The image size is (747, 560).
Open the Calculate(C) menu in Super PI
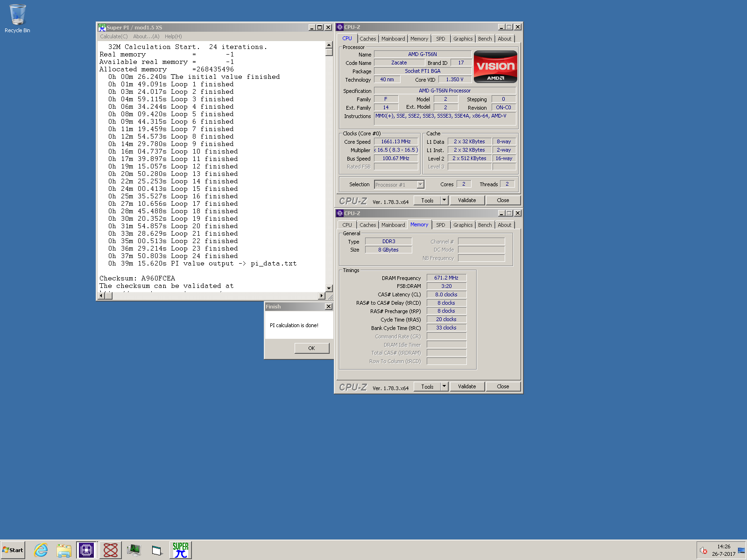(x=113, y=36)
